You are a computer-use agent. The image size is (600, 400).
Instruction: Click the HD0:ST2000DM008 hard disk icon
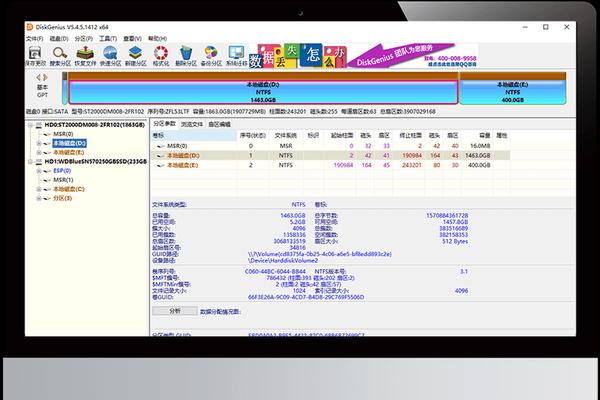39,125
